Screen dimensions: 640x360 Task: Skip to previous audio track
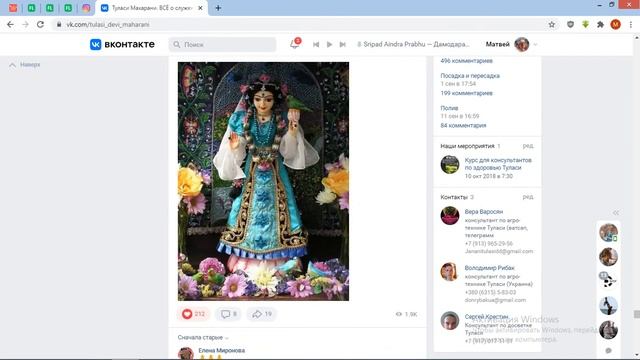pyautogui.click(x=316, y=44)
